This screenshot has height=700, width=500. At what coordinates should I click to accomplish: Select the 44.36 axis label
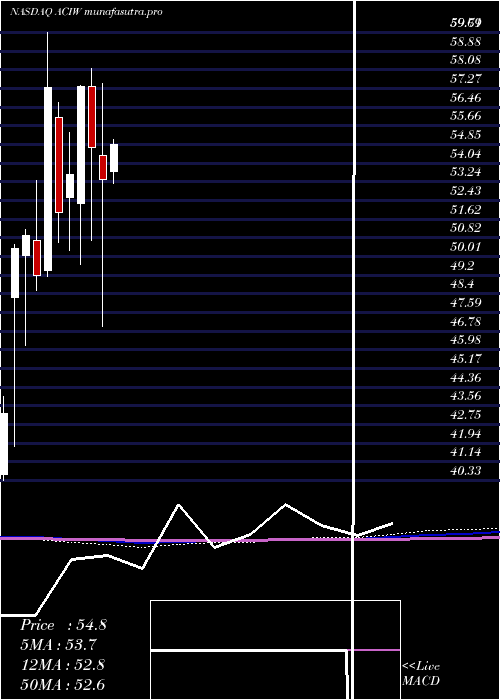[466, 378]
